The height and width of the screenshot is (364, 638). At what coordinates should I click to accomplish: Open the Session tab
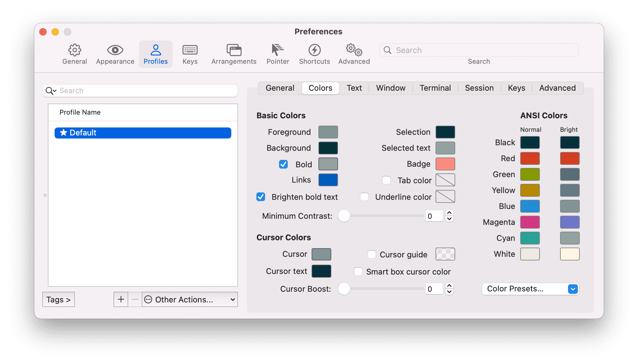479,88
